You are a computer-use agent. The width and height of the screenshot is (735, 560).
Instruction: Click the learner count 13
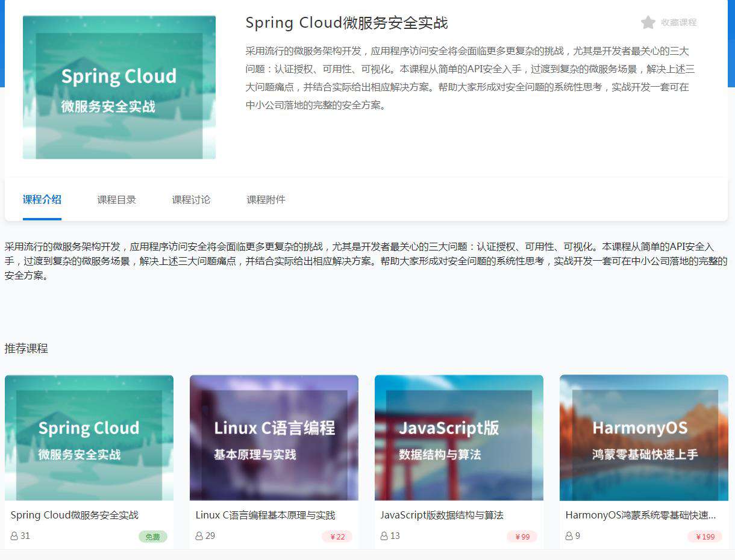click(395, 535)
